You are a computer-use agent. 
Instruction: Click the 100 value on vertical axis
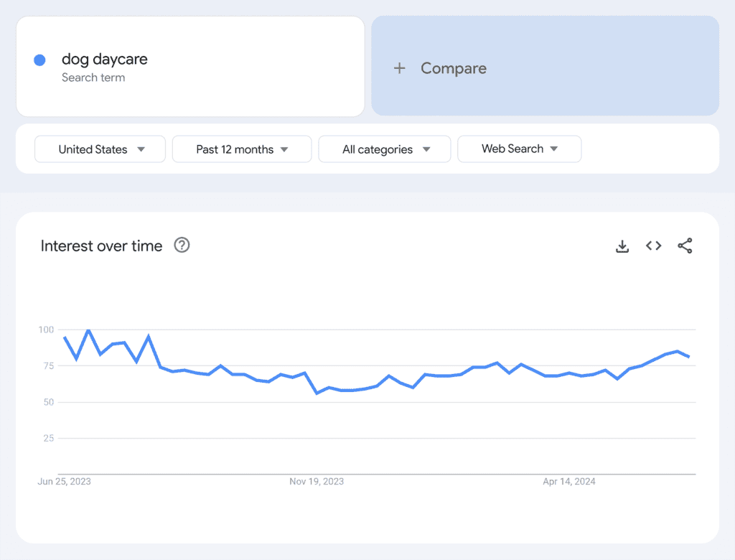point(46,330)
